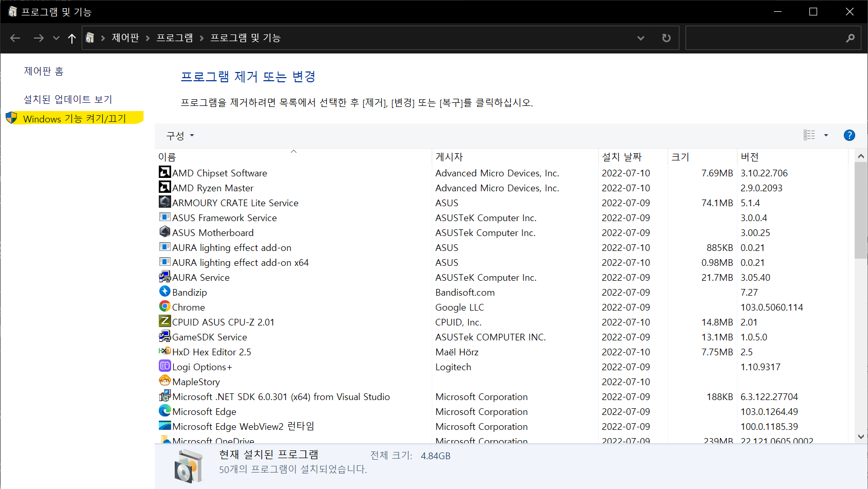The width and height of the screenshot is (868, 489).
Task: Select Microsoft OneDrive row
Action: pyautogui.click(x=501, y=440)
